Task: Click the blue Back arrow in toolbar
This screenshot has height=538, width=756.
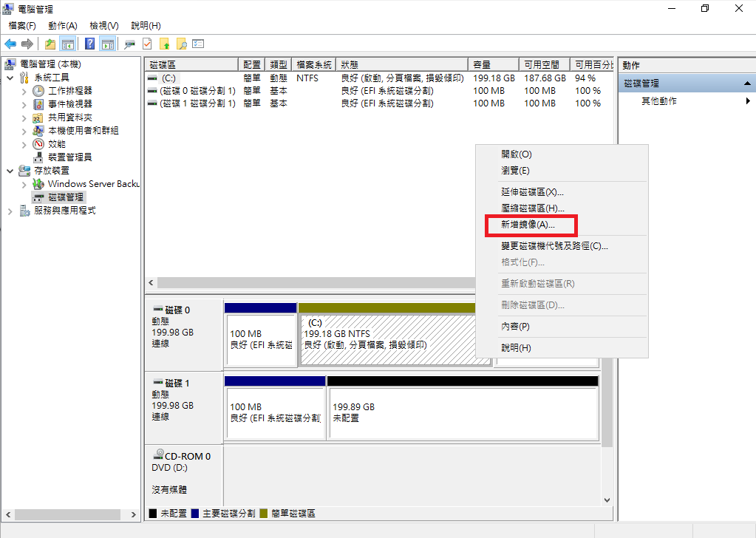Action: point(10,44)
